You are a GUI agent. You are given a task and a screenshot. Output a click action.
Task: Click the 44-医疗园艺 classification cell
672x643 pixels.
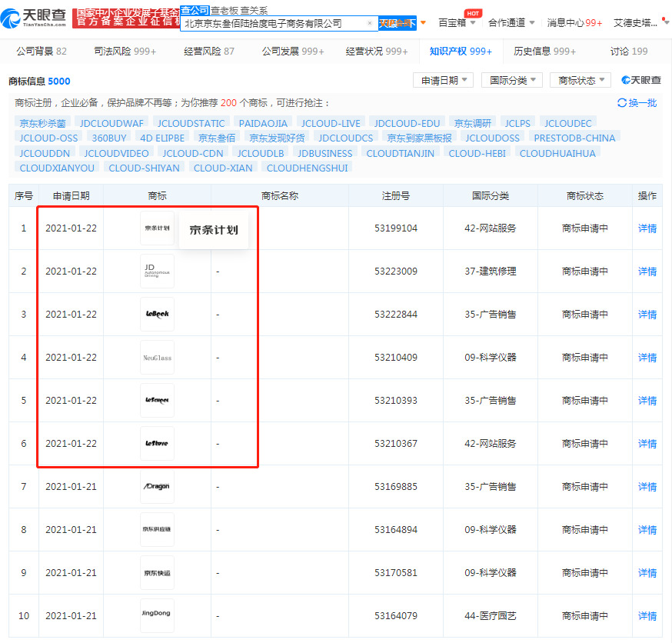491,615
